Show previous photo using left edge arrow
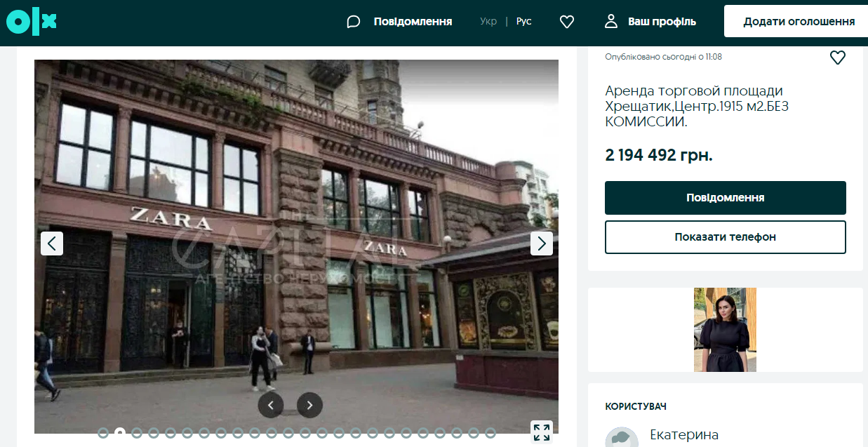 click(52, 243)
